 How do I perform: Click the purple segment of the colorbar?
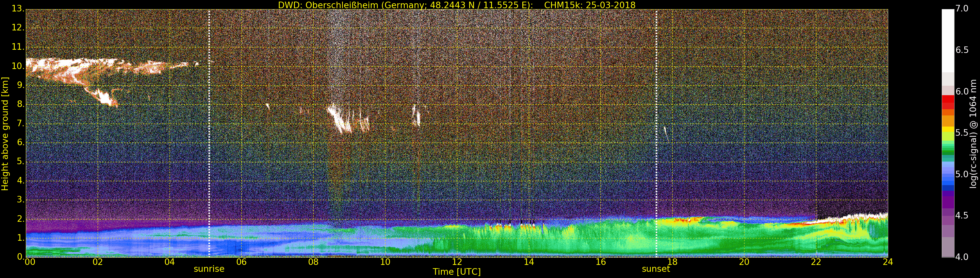(948, 202)
